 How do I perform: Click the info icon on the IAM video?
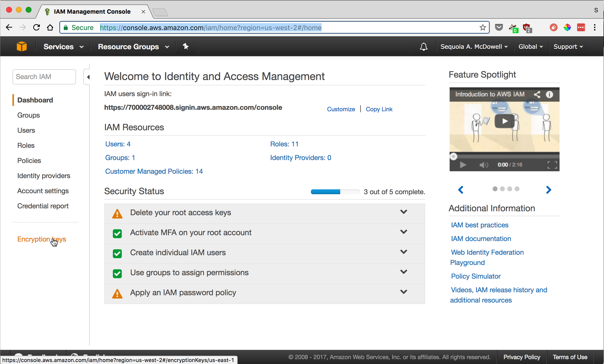549,94
